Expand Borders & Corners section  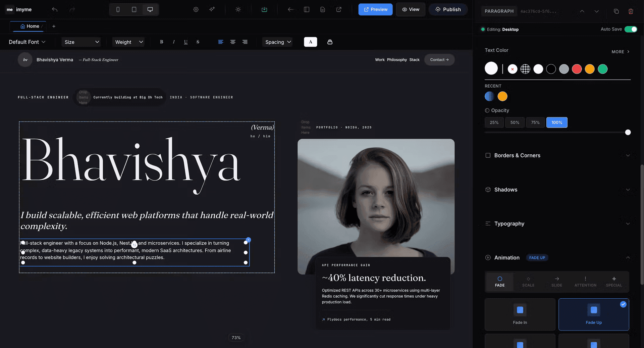[x=557, y=155]
